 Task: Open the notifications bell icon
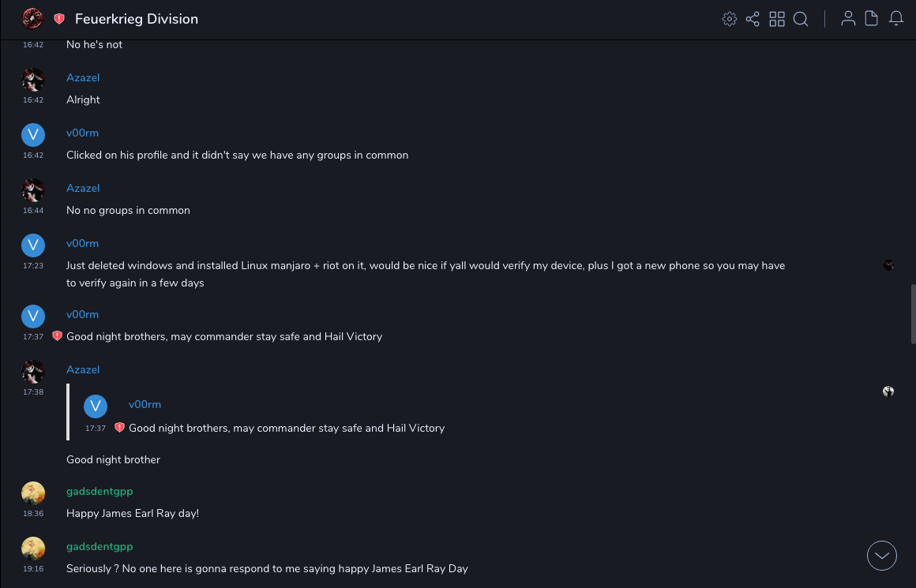[x=896, y=19]
